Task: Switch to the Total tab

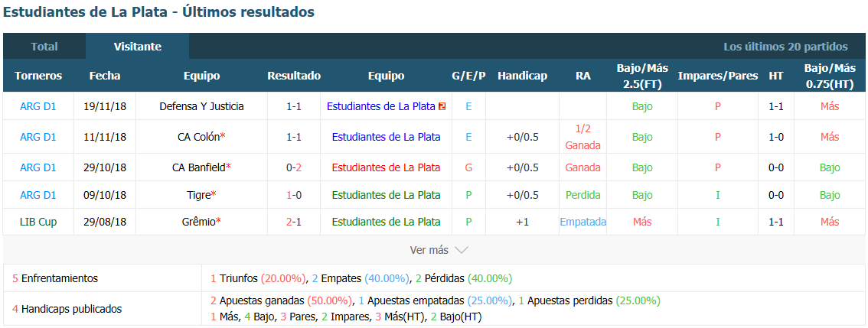Action: click(44, 47)
